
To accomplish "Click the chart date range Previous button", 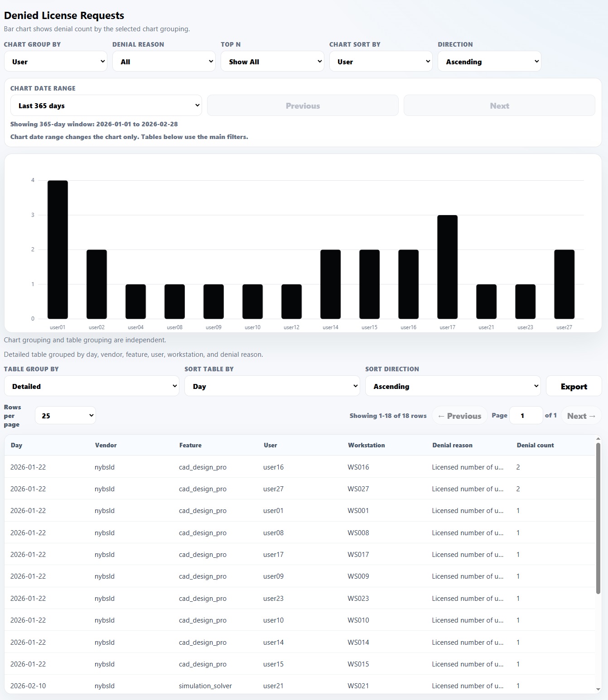I will coord(303,105).
